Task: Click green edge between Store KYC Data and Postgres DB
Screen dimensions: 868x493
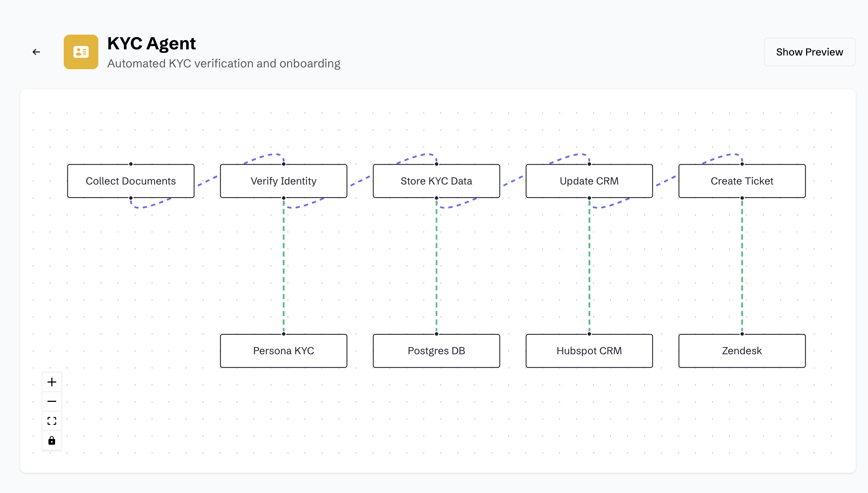Action: [x=437, y=266]
